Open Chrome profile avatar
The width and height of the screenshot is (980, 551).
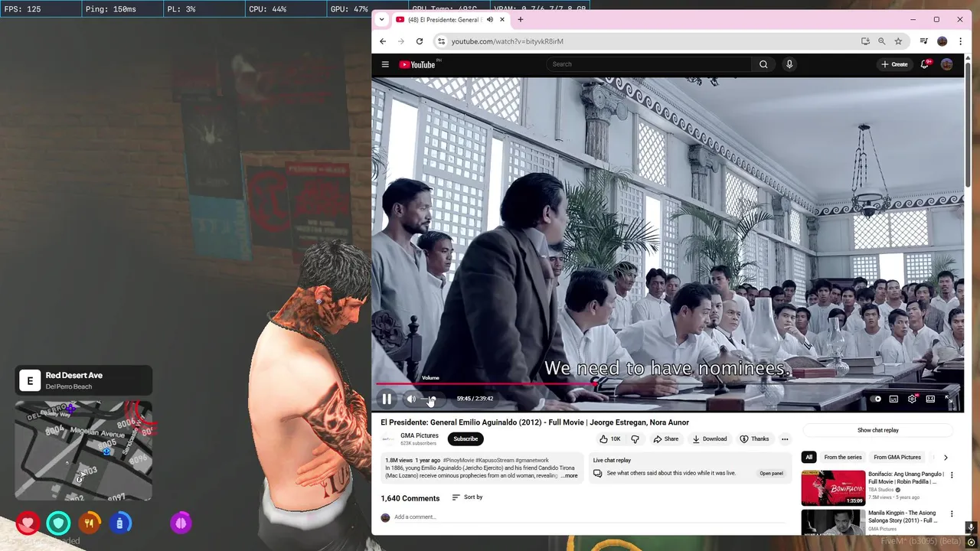942,41
